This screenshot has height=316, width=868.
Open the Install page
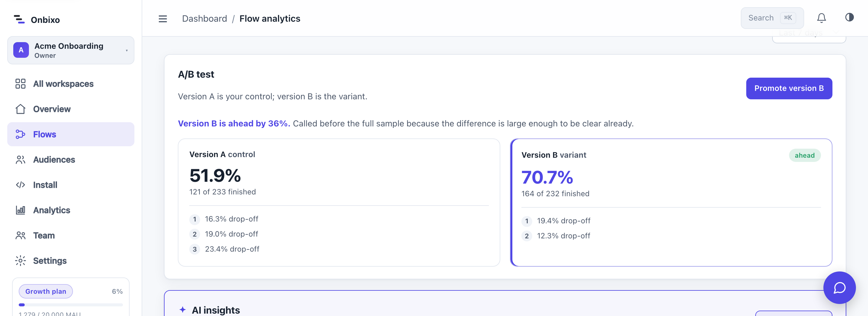pos(71,185)
